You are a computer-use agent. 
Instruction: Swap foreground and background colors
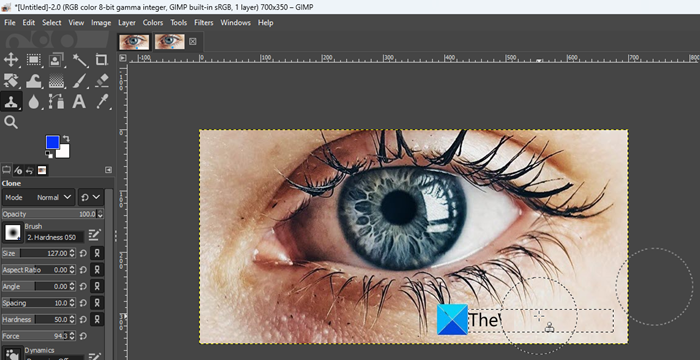(66, 138)
